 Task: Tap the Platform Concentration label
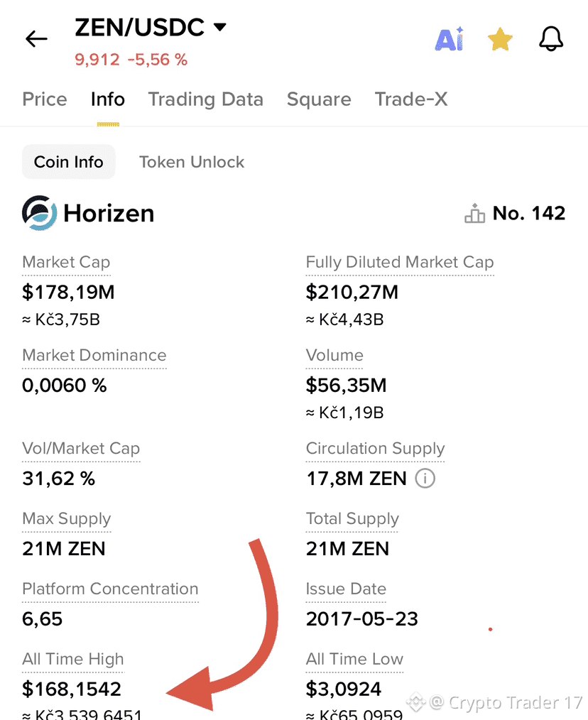pyautogui.click(x=110, y=589)
